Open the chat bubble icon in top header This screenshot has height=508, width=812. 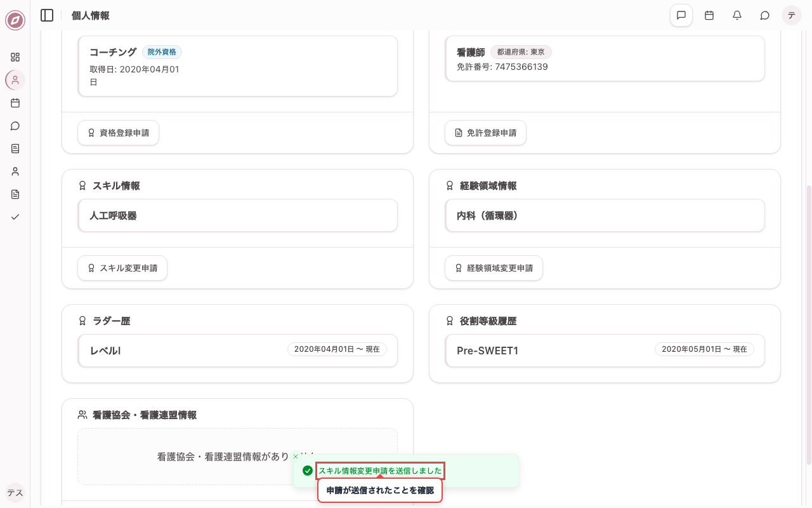point(765,15)
